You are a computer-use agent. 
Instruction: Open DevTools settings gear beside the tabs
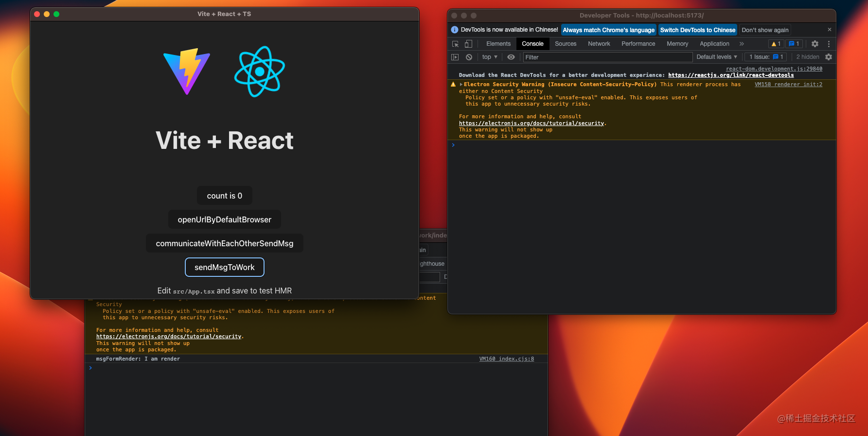pyautogui.click(x=815, y=44)
